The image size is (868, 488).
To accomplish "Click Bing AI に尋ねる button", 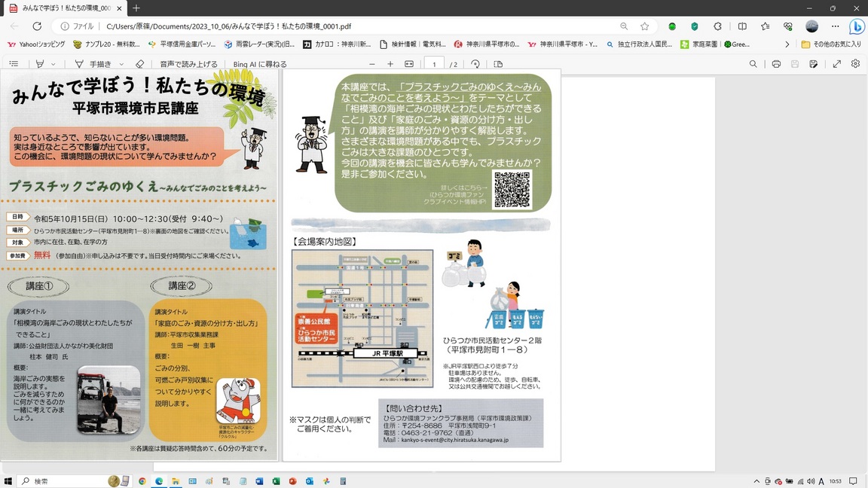I will coord(260,64).
